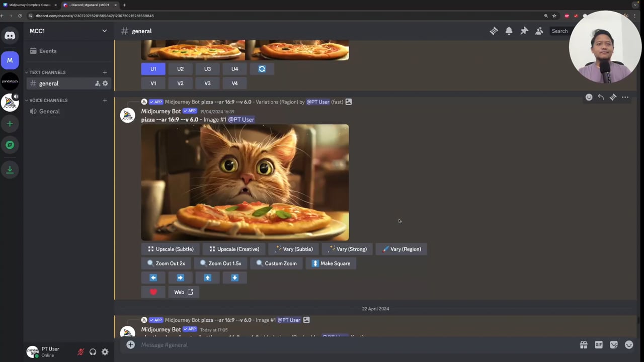
Task: Open the Web link button
Action: [183, 292]
